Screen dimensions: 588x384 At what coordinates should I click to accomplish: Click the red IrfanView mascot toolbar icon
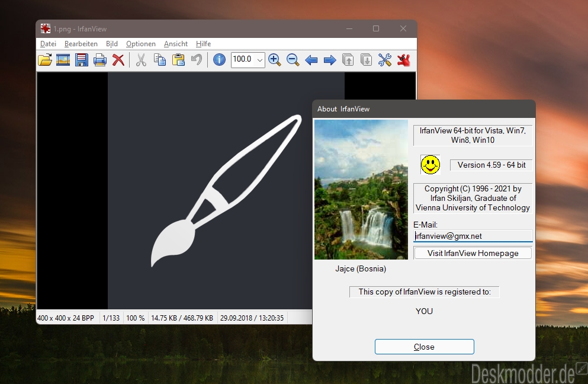[403, 60]
